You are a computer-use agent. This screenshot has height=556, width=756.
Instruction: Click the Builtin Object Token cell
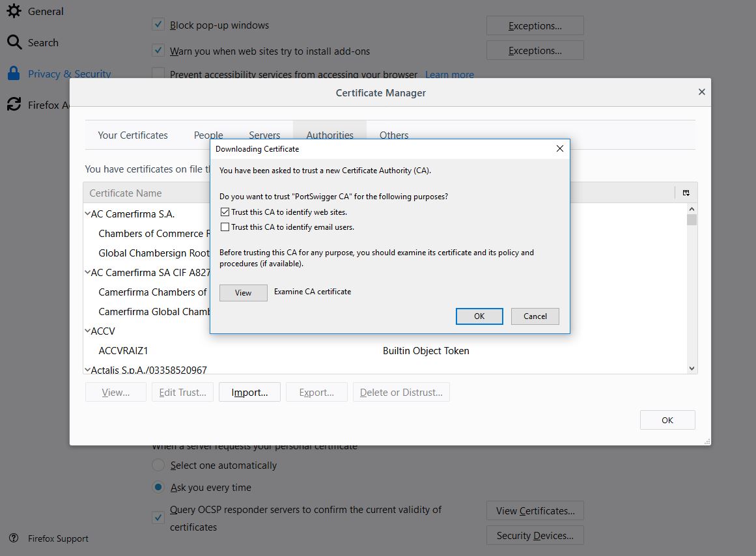[426, 350]
